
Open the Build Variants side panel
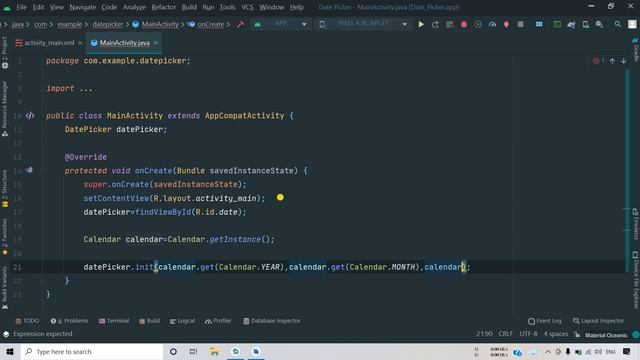[4, 287]
